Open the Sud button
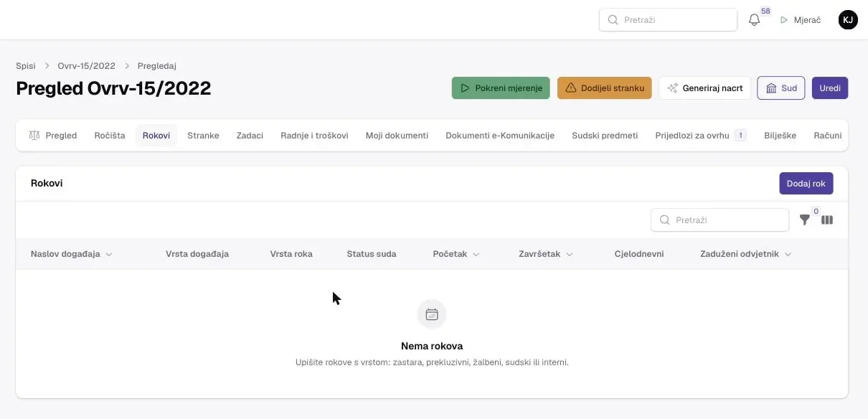868x419 pixels. point(781,88)
